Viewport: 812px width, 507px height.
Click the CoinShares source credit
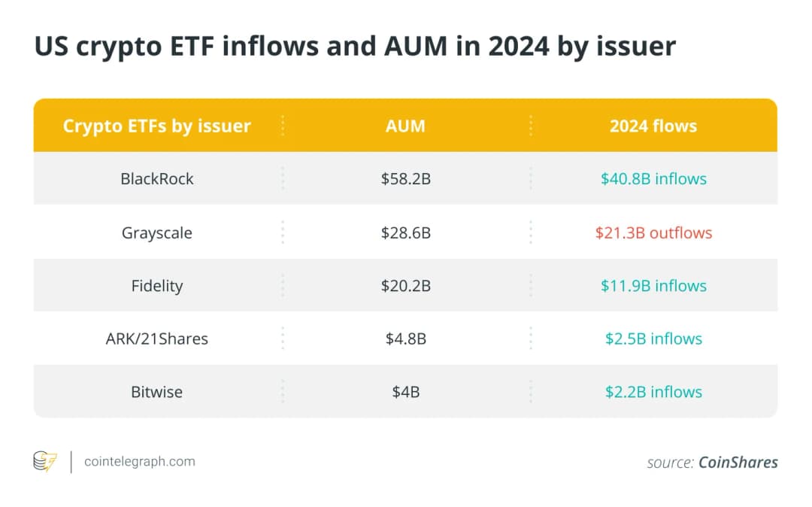738,463
